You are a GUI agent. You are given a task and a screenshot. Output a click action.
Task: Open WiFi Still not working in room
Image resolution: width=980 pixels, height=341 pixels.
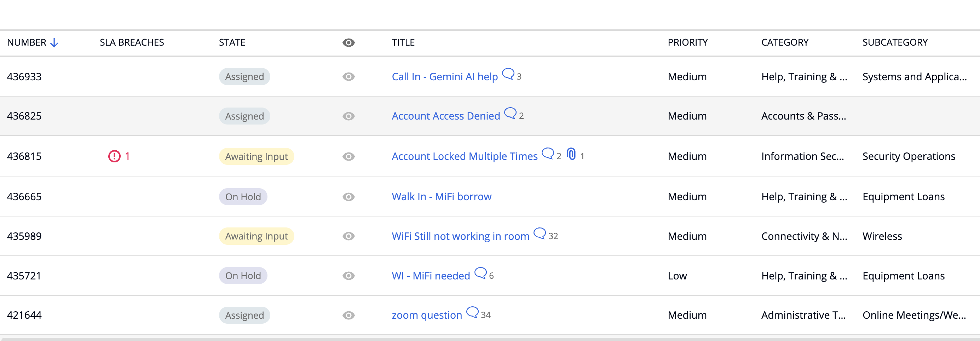[460, 236]
